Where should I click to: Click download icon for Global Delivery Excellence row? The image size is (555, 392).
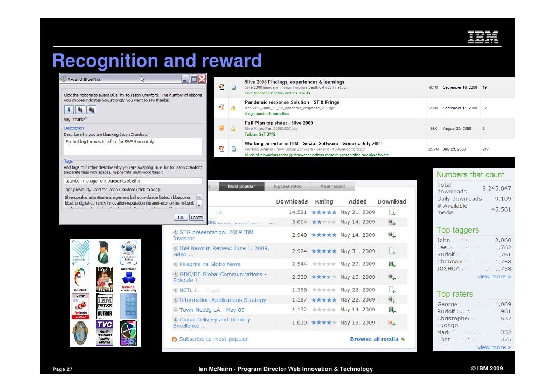(x=392, y=323)
